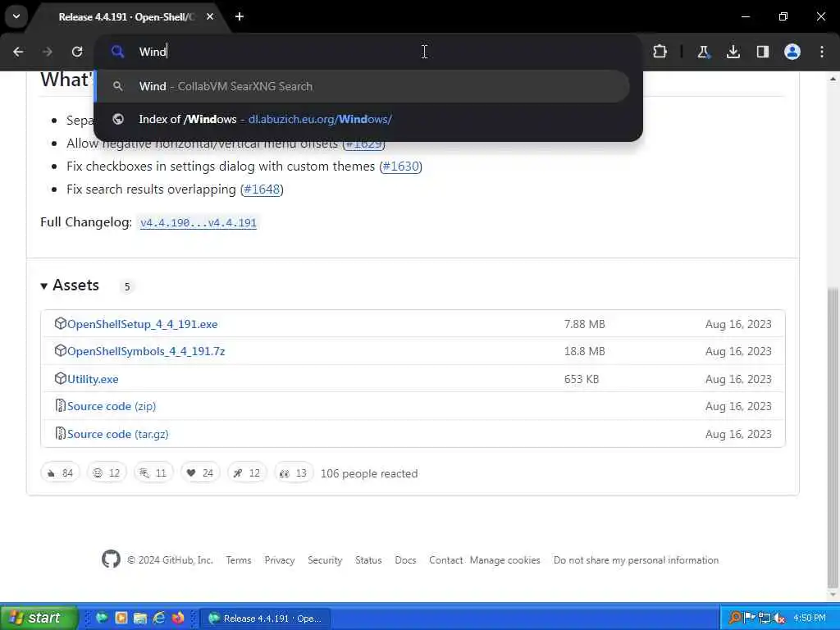Open the Docs footer link
The image size is (840, 630).
pyautogui.click(x=405, y=559)
